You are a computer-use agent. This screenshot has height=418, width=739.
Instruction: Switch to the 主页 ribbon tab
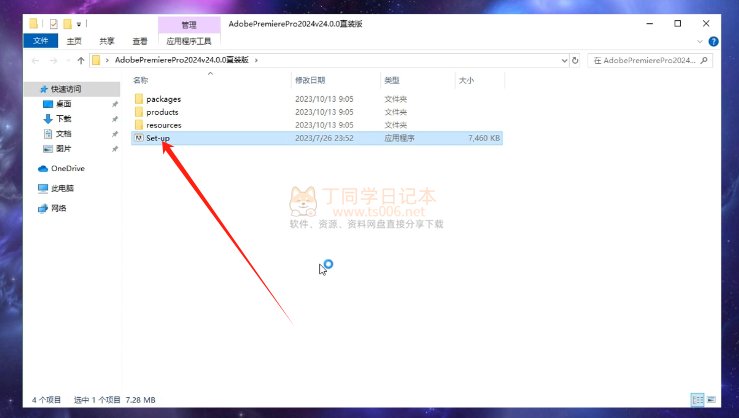[x=74, y=41]
